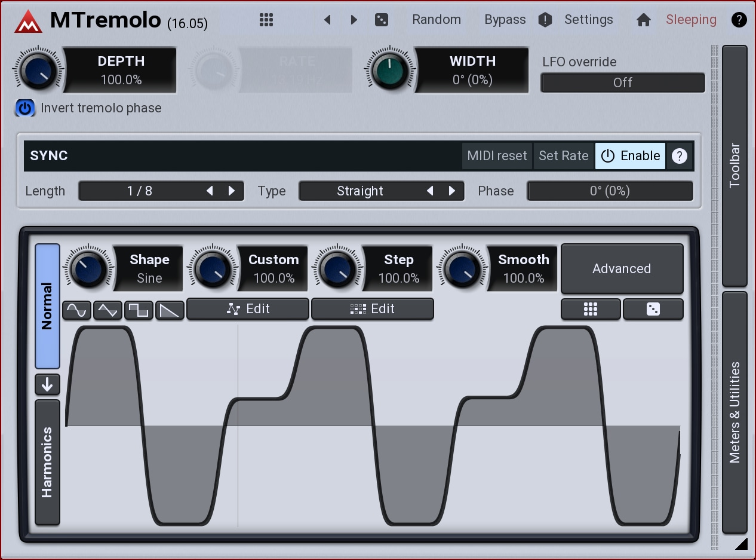Click the MIDI reset button
This screenshot has height=560, width=756.
[x=497, y=156]
